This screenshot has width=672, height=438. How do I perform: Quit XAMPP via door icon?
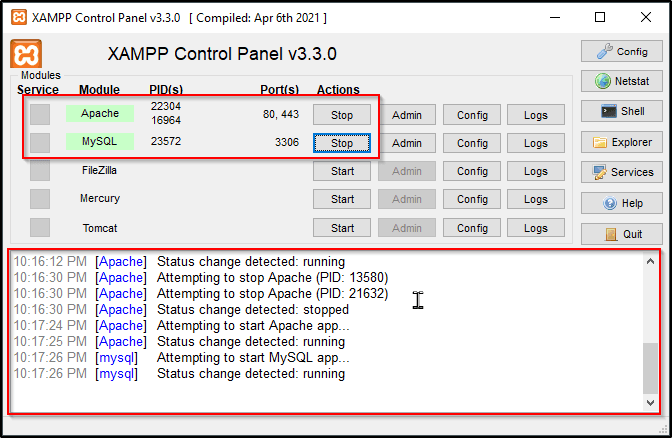tap(621, 234)
